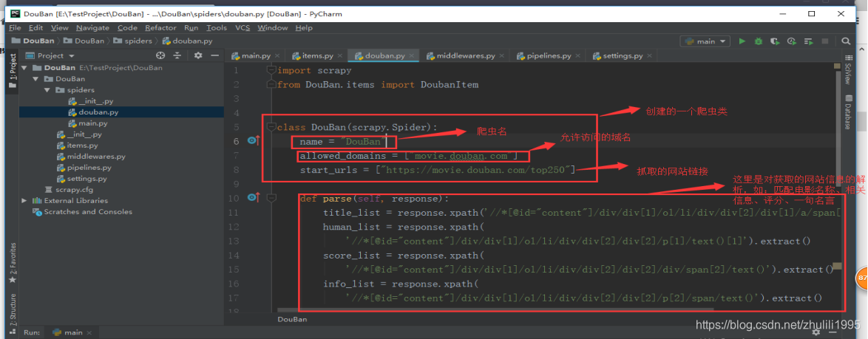
Task: Click override gutter icon on line 6
Action: click(254, 141)
